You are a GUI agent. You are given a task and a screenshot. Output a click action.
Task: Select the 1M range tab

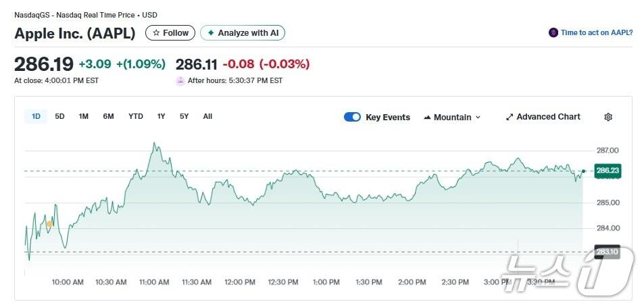click(x=84, y=116)
